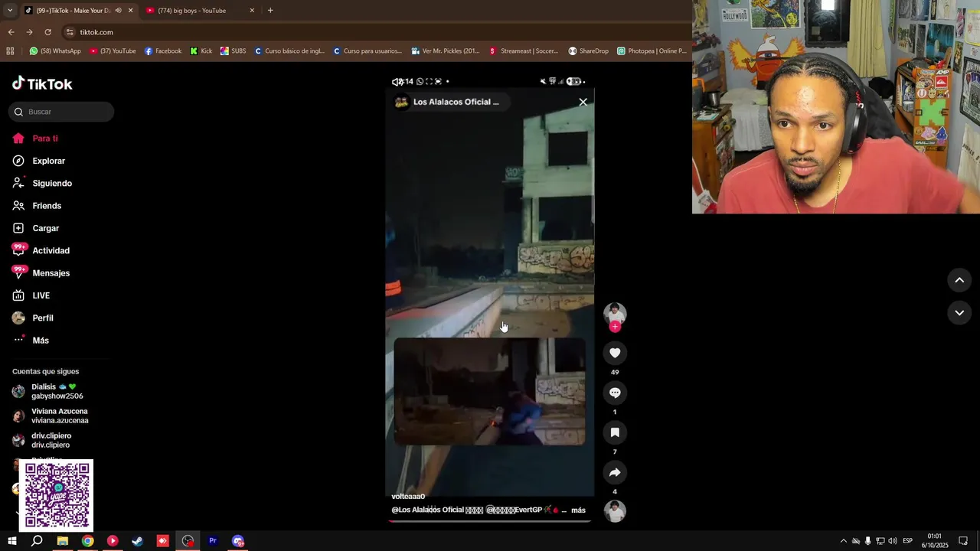Save video with bookmark icon
This screenshot has height=551, width=980.
click(x=615, y=432)
